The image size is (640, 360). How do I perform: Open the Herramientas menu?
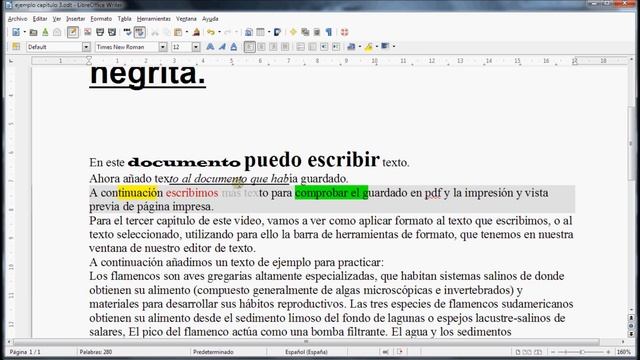(153, 19)
